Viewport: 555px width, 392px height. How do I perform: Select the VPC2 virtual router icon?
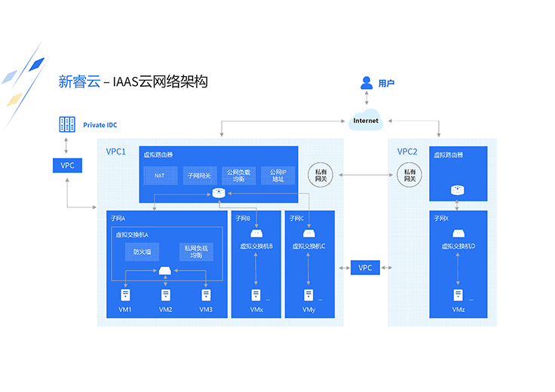click(x=457, y=190)
